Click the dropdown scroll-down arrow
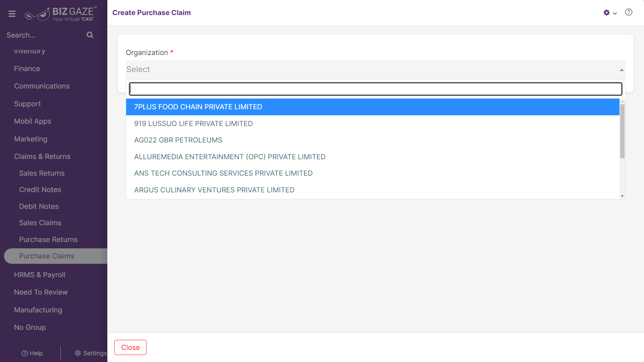Viewport: 644px width, 362px height. coord(622,196)
